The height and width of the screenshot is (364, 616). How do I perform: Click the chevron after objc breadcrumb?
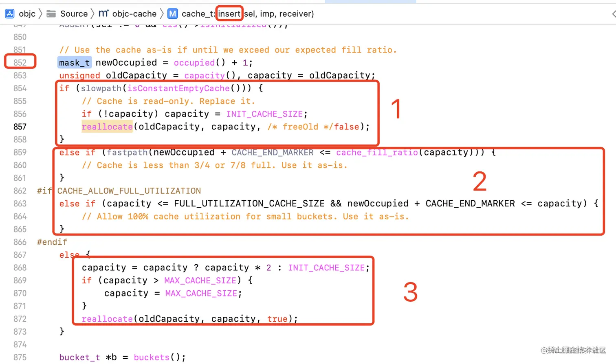click(x=40, y=14)
